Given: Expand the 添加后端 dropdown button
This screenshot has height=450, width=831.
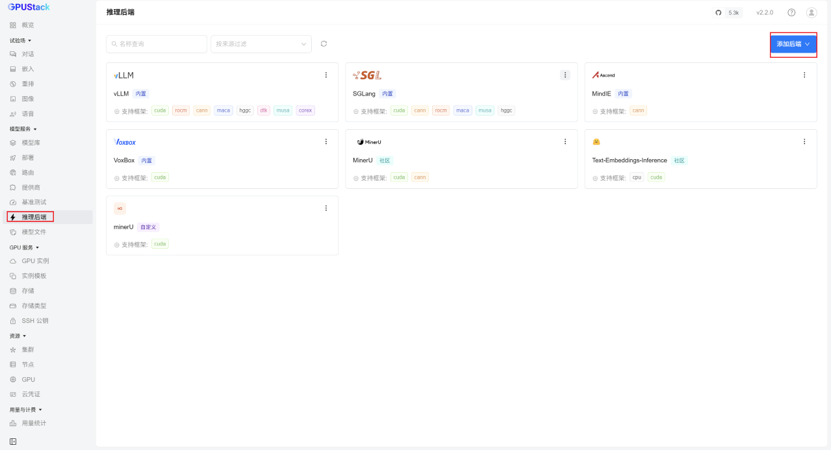Looking at the screenshot, I should point(793,44).
